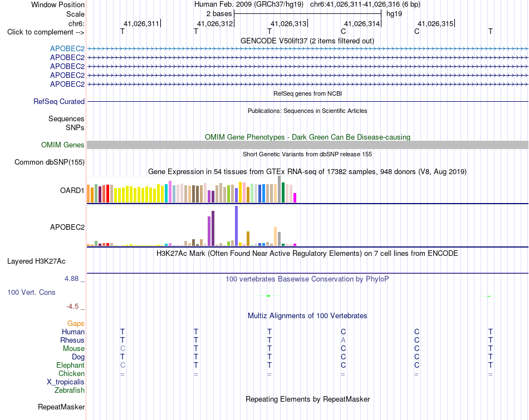Click the gray 'A' base in the Rhesus row
The width and height of the screenshot is (529, 420).
tap(343, 340)
